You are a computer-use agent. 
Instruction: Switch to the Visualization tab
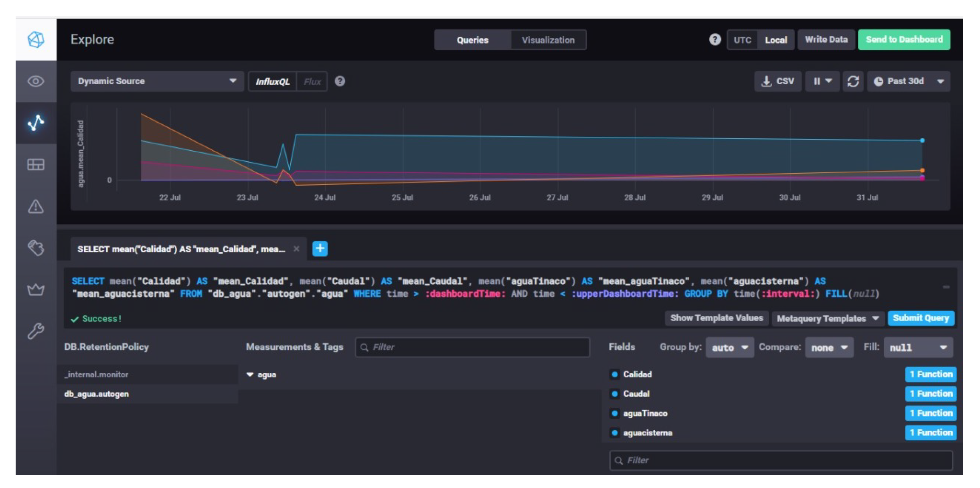click(548, 40)
